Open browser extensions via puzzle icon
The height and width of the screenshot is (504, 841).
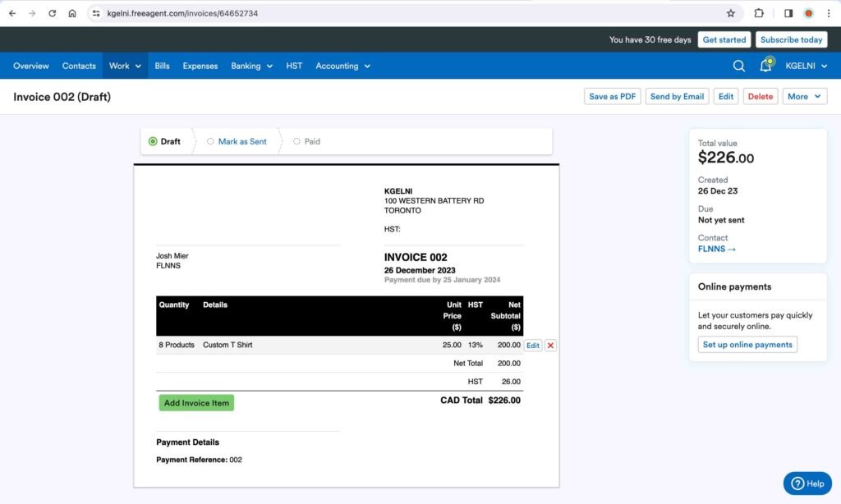pyautogui.click(x=759, y=13)
